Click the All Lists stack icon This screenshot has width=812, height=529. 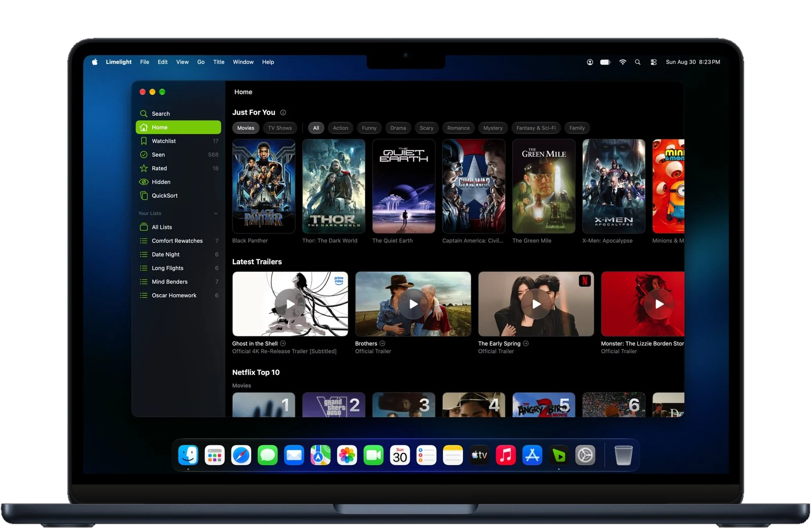pos(144,227)
